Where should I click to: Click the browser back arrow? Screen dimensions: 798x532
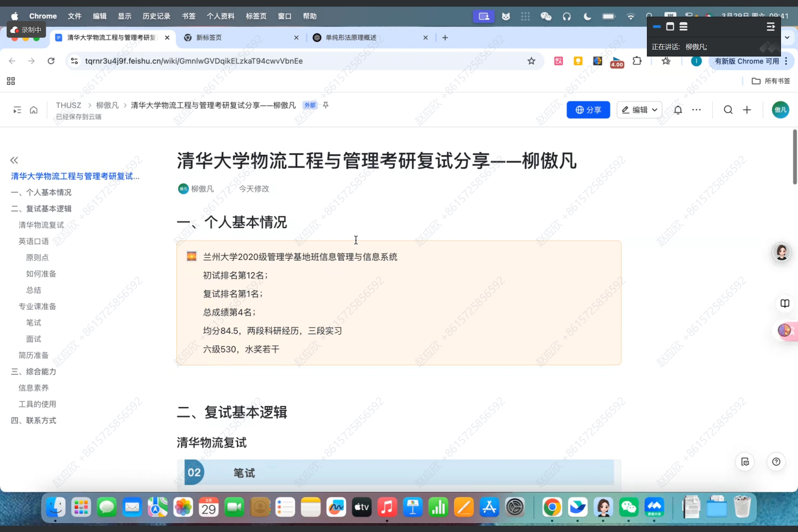pos(12,61)
